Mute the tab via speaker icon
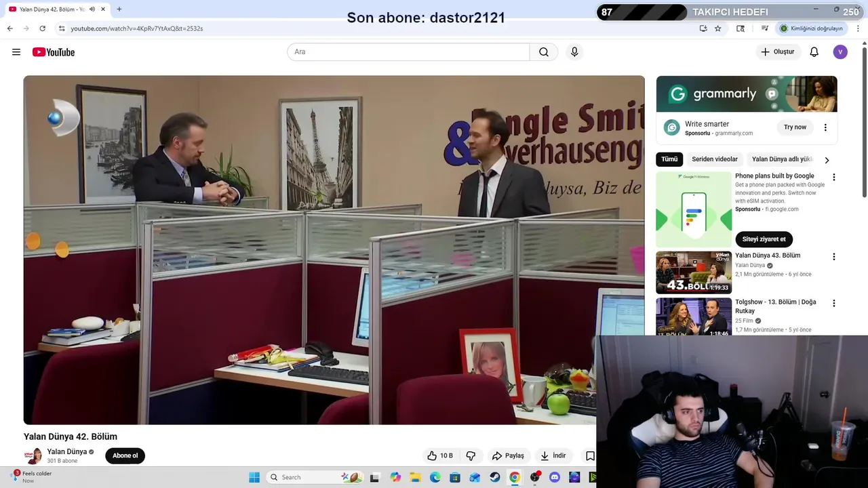The image size is (868, 488). click(x=92, y=9)
